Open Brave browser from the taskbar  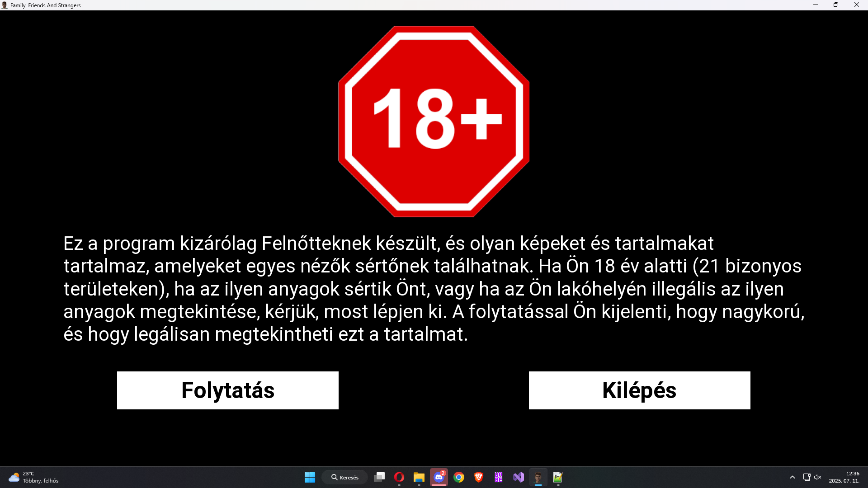(479, 477)
